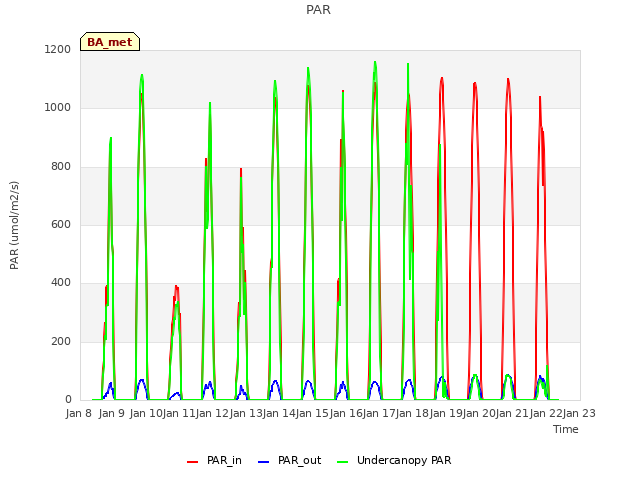Screen dimensions: 640x480
Task: Click the Undercanopy PAR legend label
Action: tap(404, 460)
